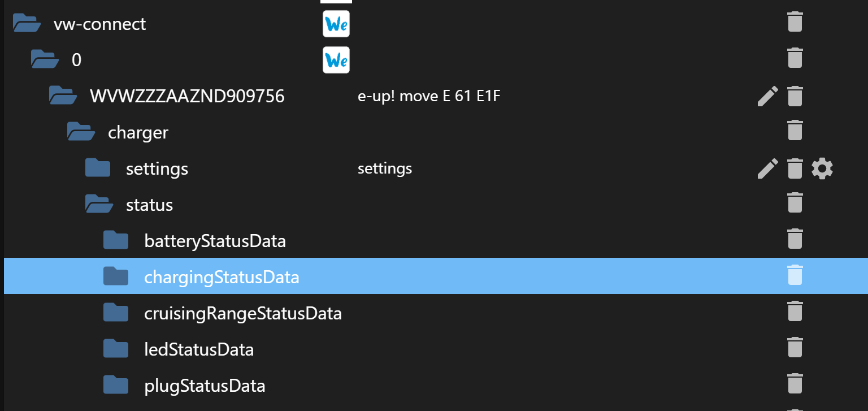
Task: Collapse the status folder icon
Action: click(x=99, y=205)
